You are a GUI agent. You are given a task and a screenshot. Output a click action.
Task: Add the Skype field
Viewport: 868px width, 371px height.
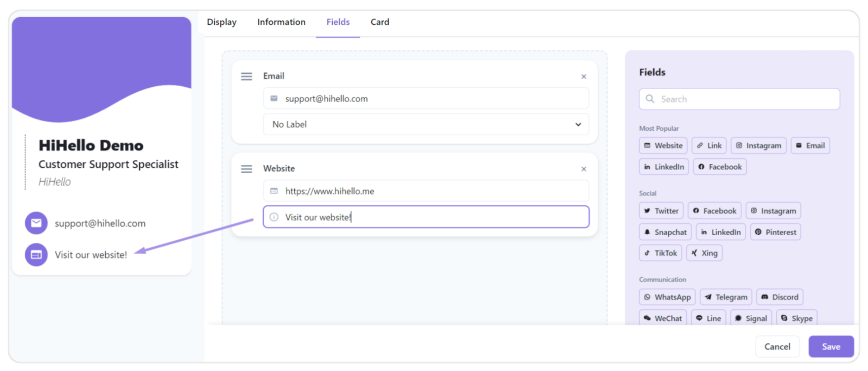coord(797,318)
